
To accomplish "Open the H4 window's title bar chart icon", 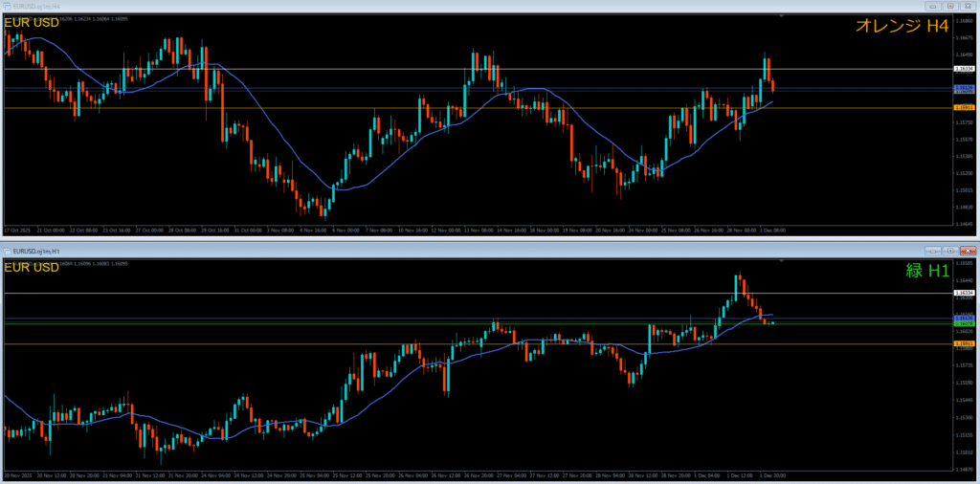I will [x=7, y=6].
